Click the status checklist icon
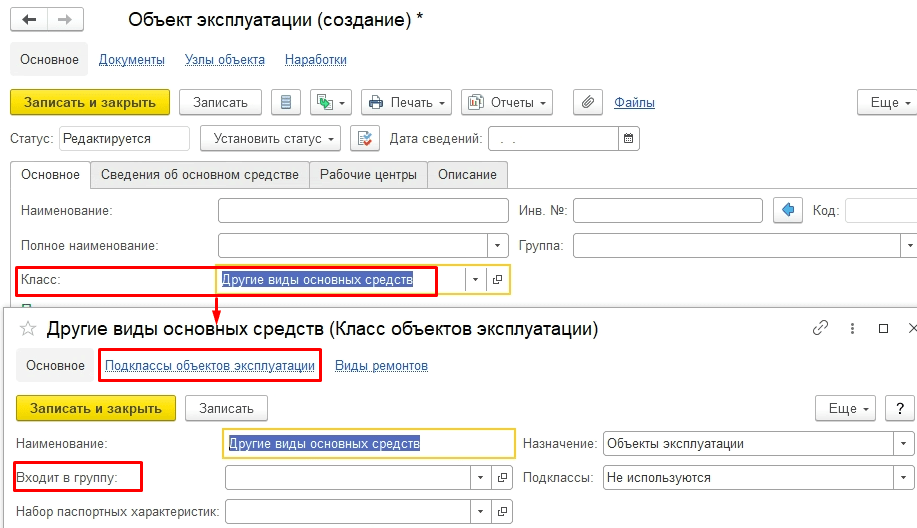The height and width of the screenshot is (528, 917). click(x=365, y=139)
